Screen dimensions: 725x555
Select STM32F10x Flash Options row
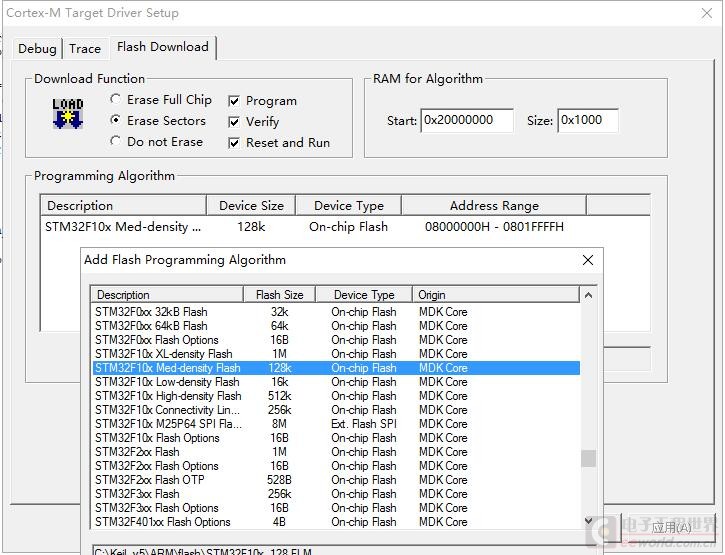click(336, 438)
